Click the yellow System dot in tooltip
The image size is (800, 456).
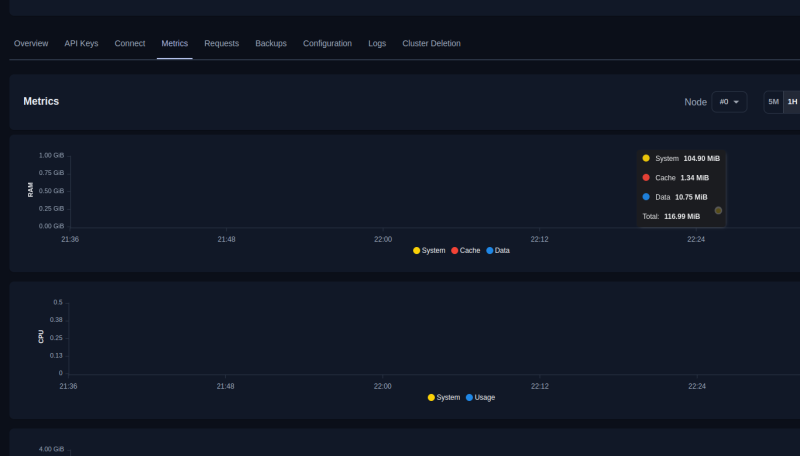(x=646, y=158)
